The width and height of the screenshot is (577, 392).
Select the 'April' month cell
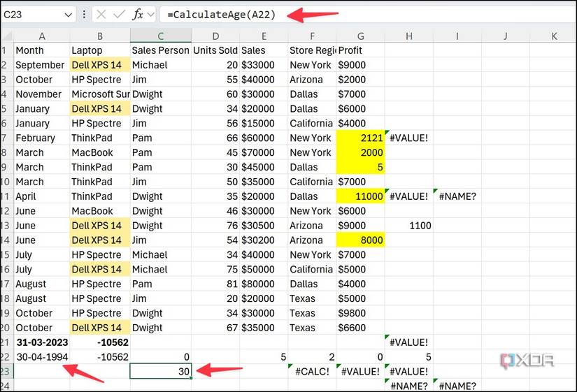[x=42, y=196]
